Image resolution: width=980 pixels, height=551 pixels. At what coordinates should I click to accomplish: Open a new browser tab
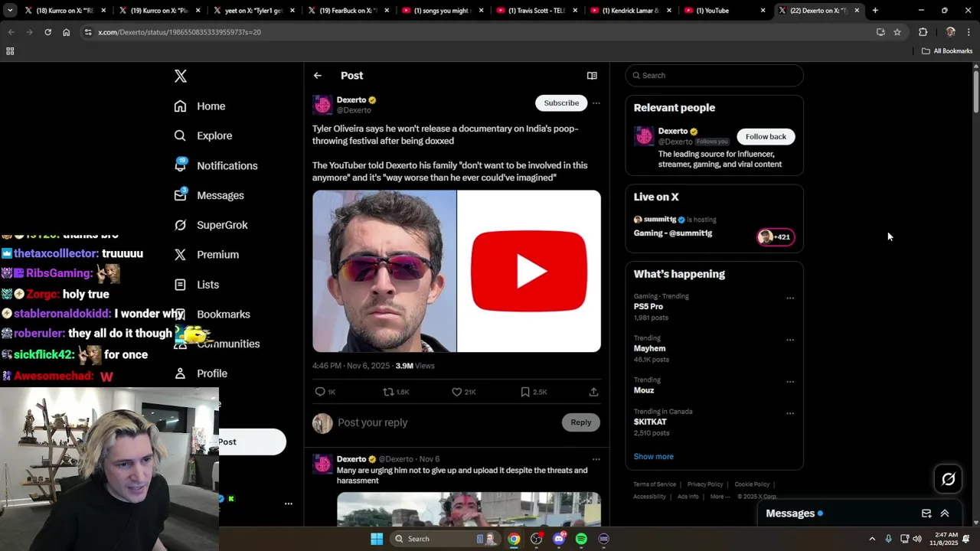pyautogui.click(x=875, y=11)
